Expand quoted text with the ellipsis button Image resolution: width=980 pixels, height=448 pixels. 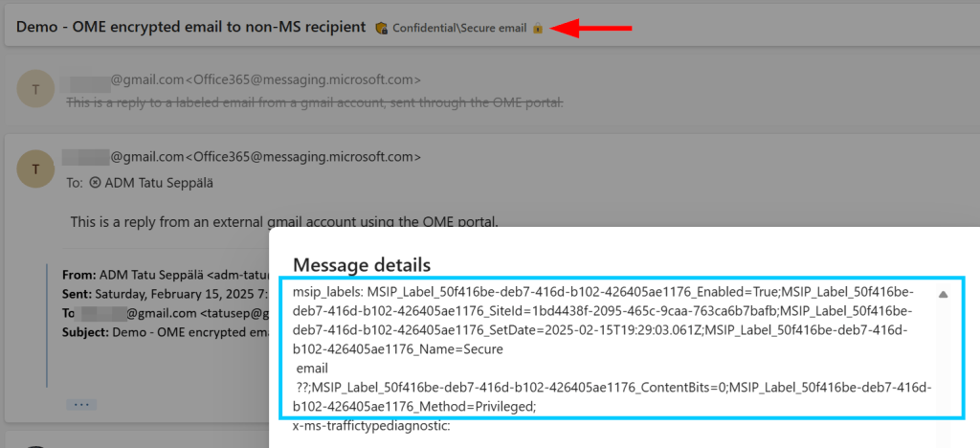81,404
